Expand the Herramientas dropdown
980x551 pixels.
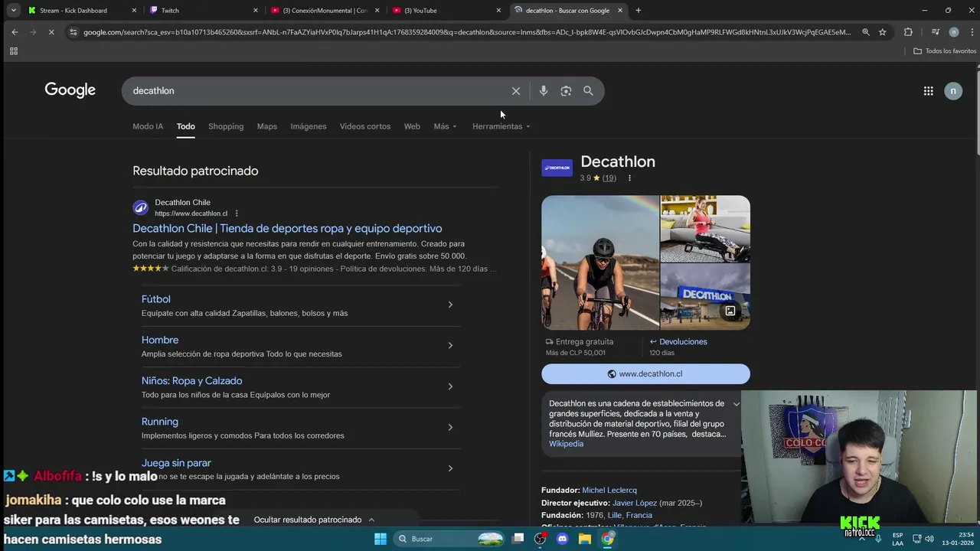coord(501,126)
